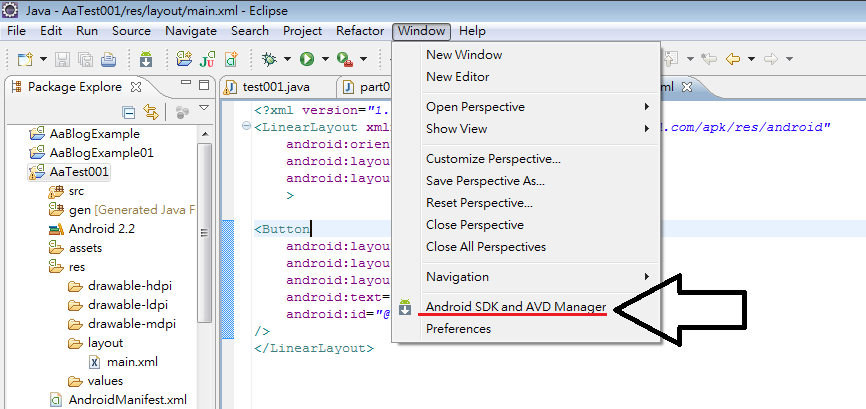This screenshot has width=866, height=409.
Task: Expand the Show View submenu
Action: pyautogui.click(x=526, y=129)
